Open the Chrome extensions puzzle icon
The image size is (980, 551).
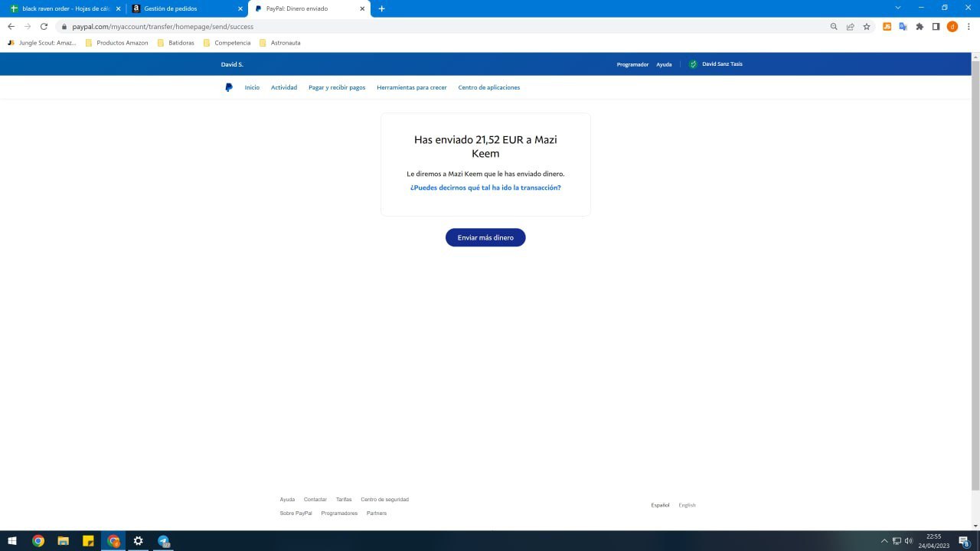tap(920, 26)
